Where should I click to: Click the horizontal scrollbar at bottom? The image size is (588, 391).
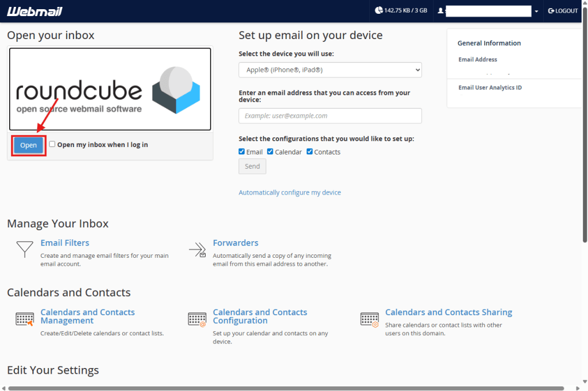point(286,388)
